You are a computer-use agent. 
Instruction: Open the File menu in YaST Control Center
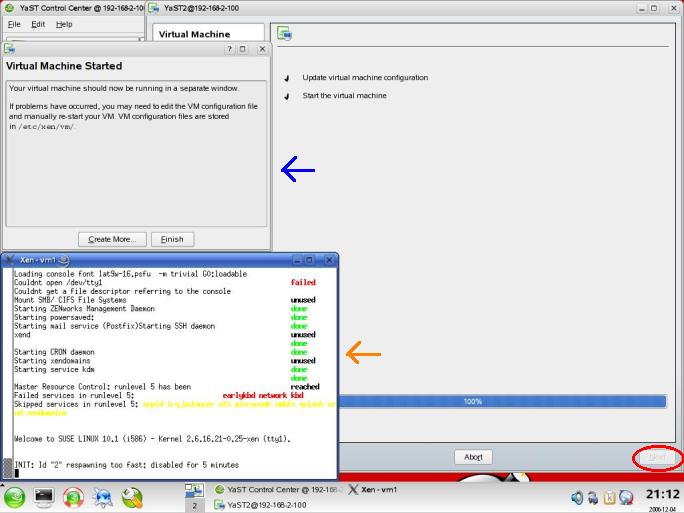pyautogui.click(x=14, y=24)
